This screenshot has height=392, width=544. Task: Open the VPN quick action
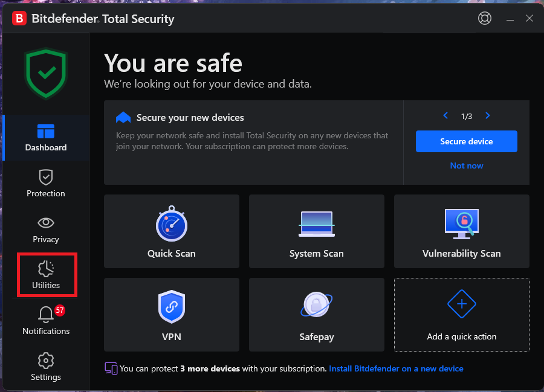coord(172,314)
